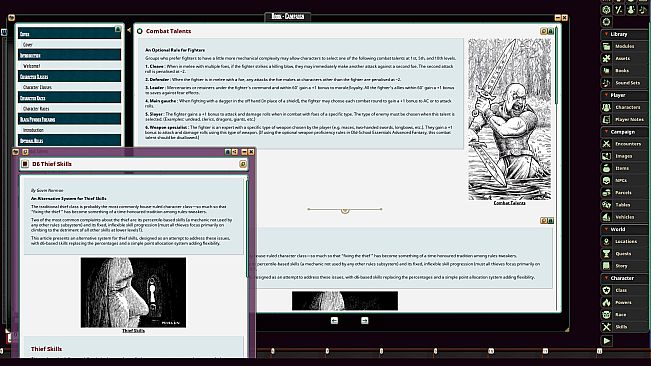Open the Locations pin icon
This screenshot has height=366, width=651.
[x=606, y=241]
